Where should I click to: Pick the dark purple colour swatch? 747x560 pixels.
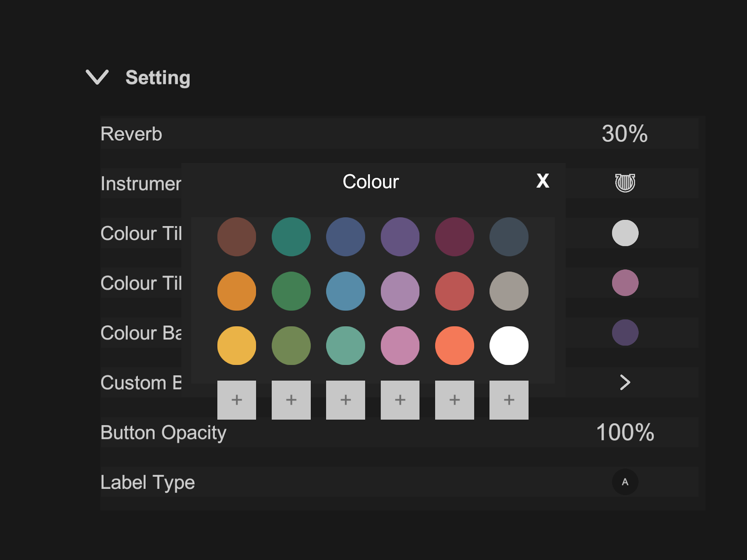pos(400,237)
